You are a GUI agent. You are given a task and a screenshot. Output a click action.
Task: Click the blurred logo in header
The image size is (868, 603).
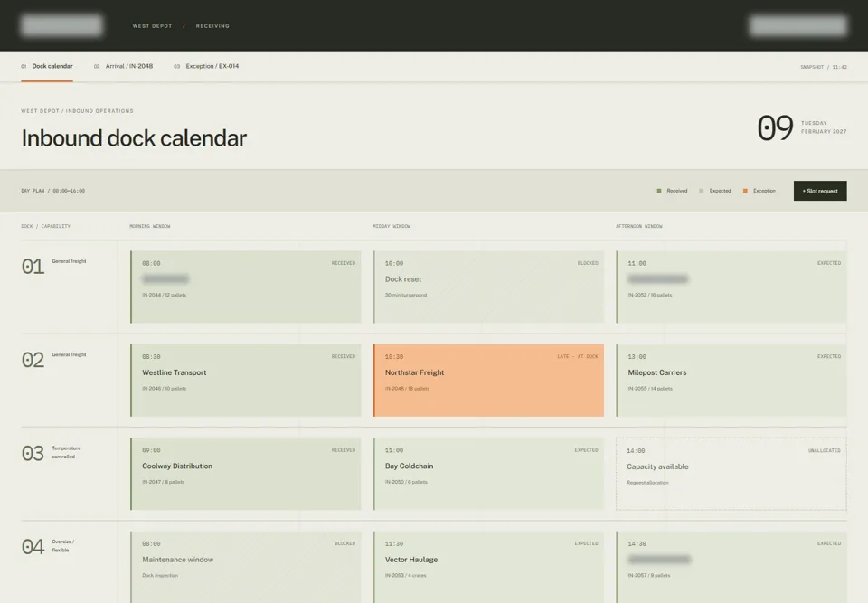click(61, 25)
